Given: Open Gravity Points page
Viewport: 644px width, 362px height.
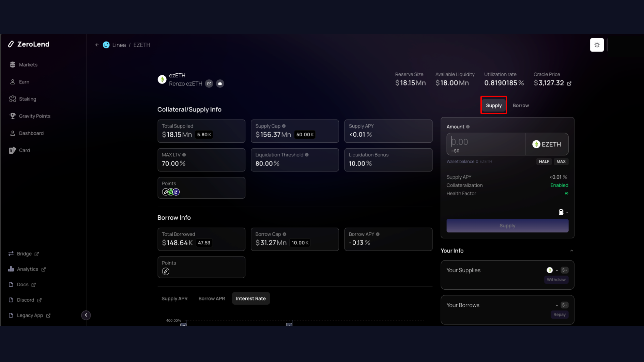Looking at the screenshot, I should pyautogui.click(x=35, y=116).
